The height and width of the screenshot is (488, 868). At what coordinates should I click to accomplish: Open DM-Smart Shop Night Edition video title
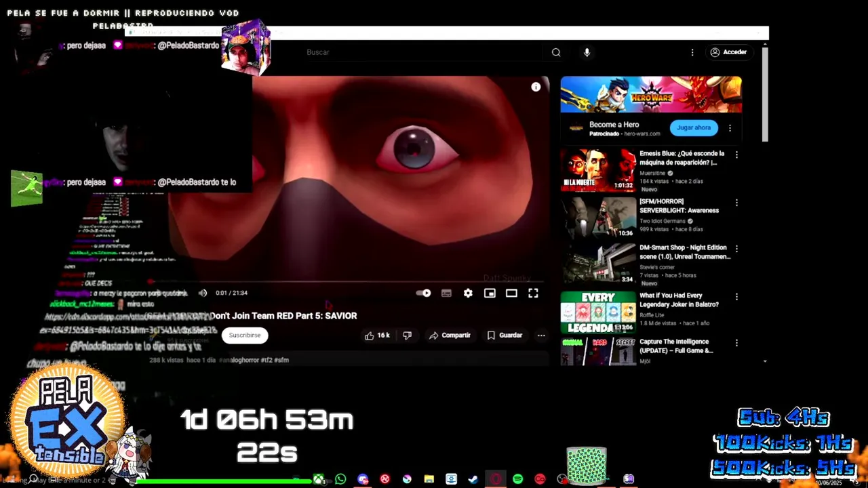click(x=685, y=252)
